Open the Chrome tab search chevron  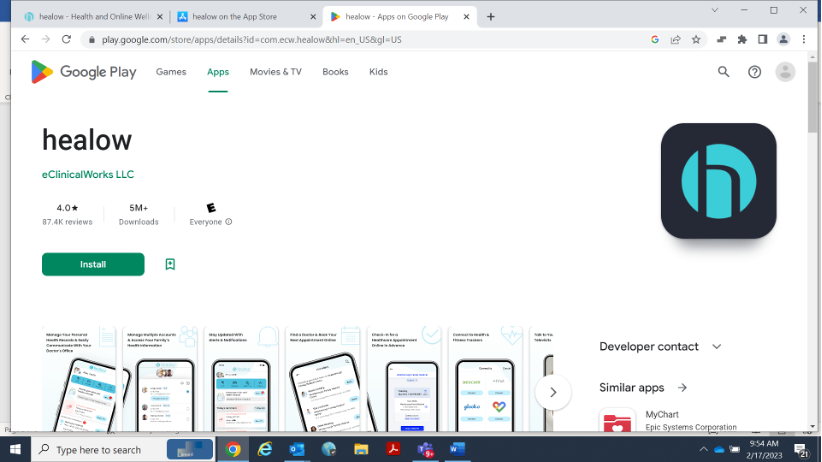pos(715,10)
